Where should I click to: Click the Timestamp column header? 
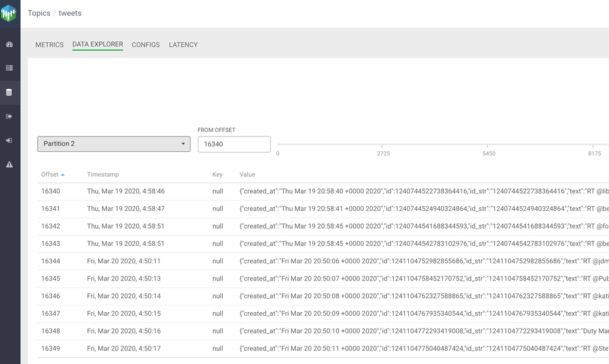103,174
